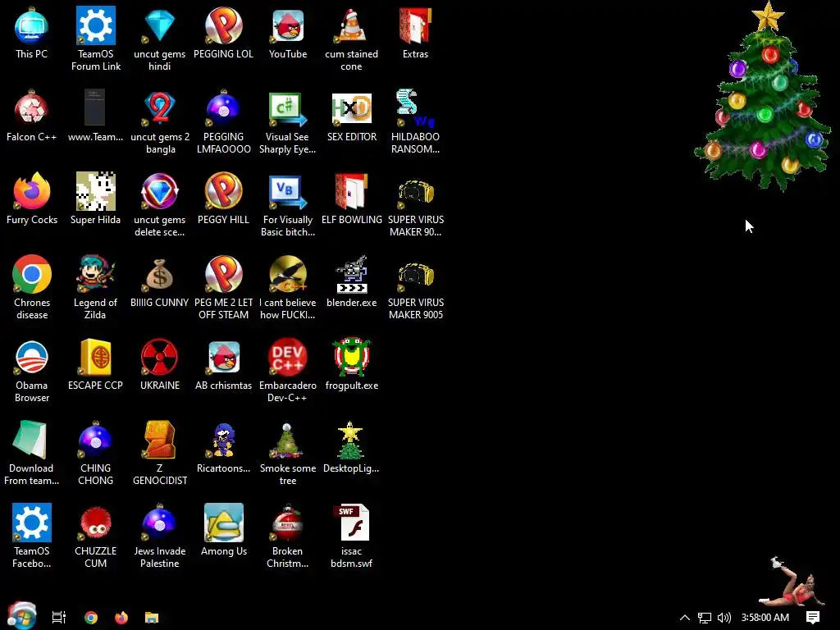Open the ELF BOWLING folder icon
840x630 pixels.
(x=351, y=199)
